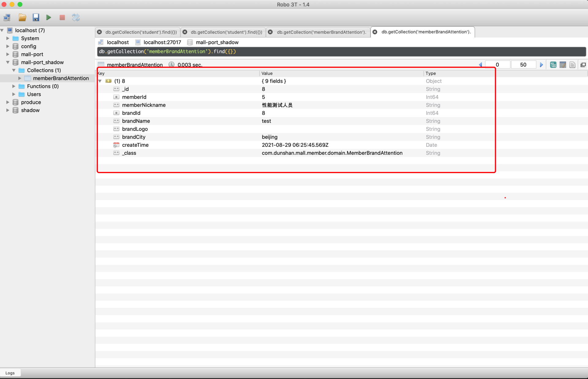Click the Save floppy disk icon
This screenshot has height=379, width=588.
tap(36, 17)
